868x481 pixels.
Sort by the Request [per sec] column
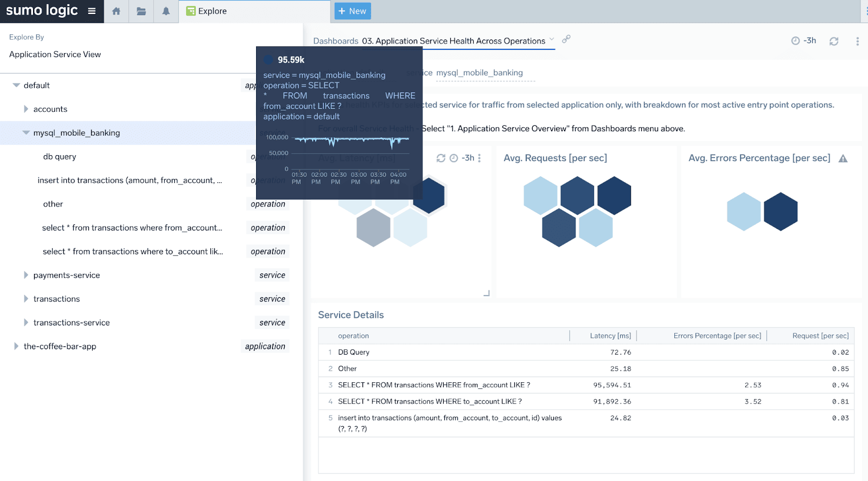click(x=820, y=336)
